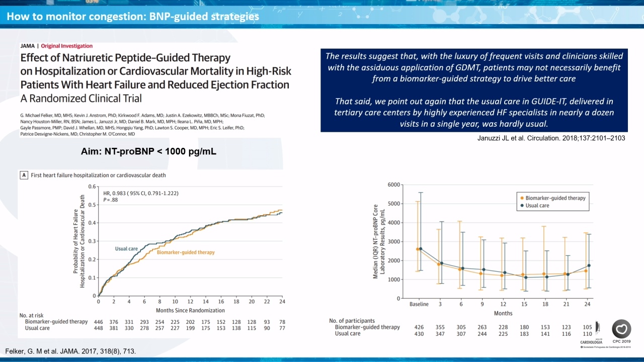This screenshot has height=362, width=644.
Task: Select the 'HR, 0.983 (95% CI, 0.791-1.222)' text
Action: point(141,193)
